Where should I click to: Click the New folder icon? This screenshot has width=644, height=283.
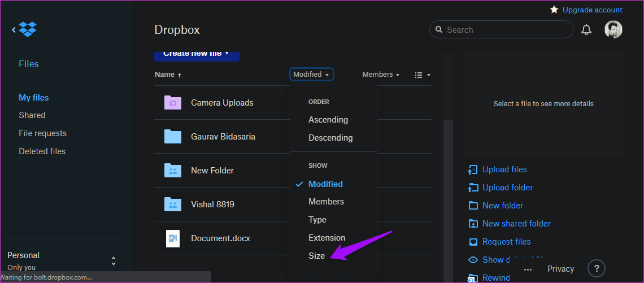(x=473, y=206)
